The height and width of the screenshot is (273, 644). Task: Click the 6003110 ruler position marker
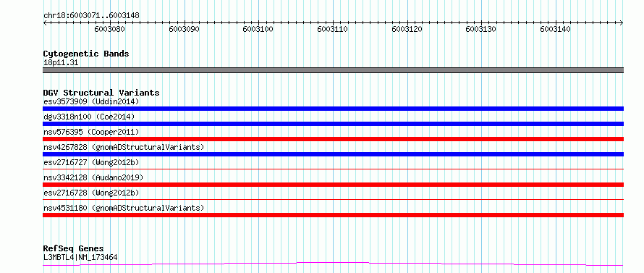(333, 29)
